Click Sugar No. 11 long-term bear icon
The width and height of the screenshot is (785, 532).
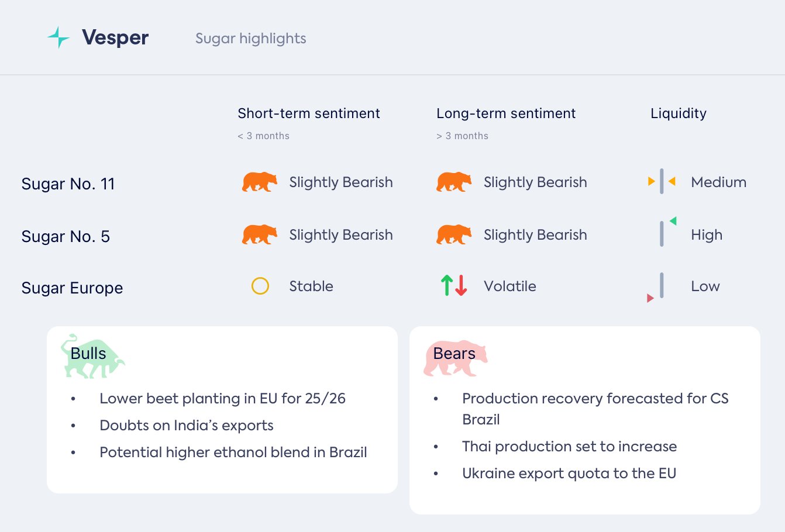click(453, 182)
